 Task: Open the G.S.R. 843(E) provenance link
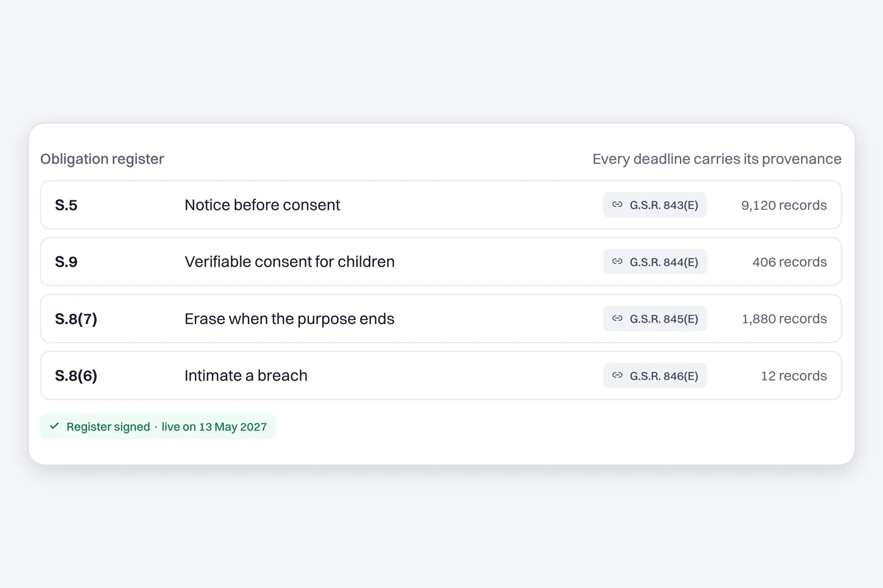click(655, 205)
